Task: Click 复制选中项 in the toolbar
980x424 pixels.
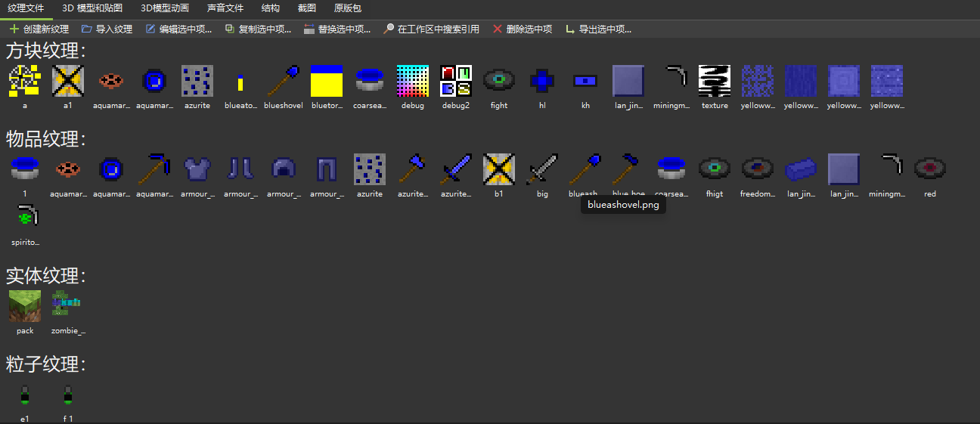Action: pos(258,29)
